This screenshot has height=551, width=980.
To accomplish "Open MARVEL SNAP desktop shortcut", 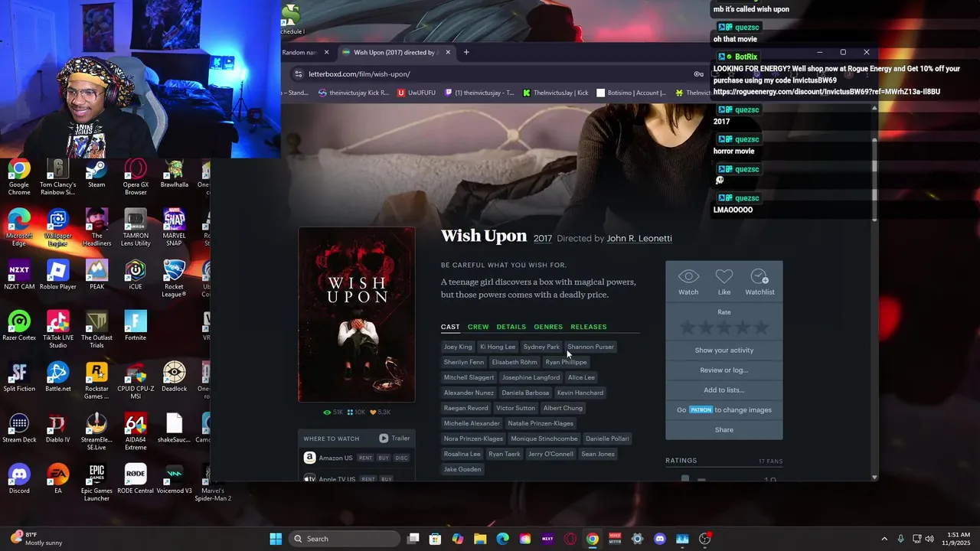I will pos(174,228).
